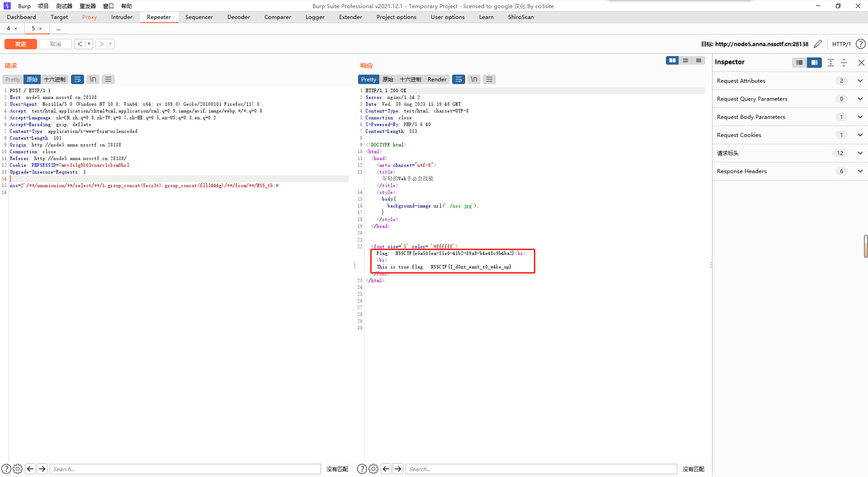This screenshot has width=868, height=477.
Task: Switch to the Intruder tab
Action: tap(122, 17)
